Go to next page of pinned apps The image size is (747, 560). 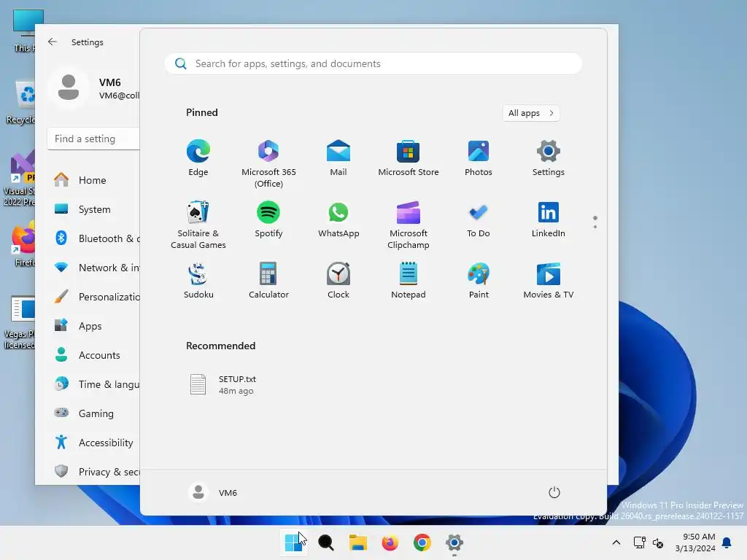[x=595, y=227]
